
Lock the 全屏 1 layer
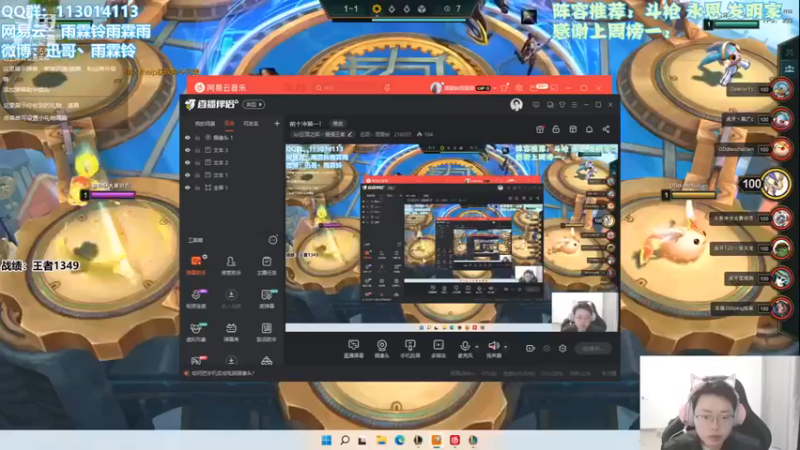click(197, 188)
